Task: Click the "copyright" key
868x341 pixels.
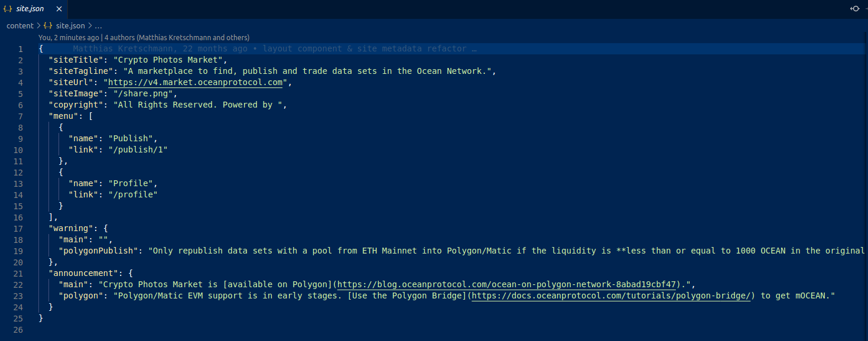Action: click(76, 105)
